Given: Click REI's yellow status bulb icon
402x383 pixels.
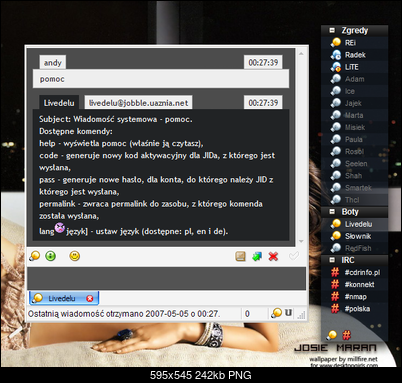Looking at the screenshot, I should pos(336,42).
